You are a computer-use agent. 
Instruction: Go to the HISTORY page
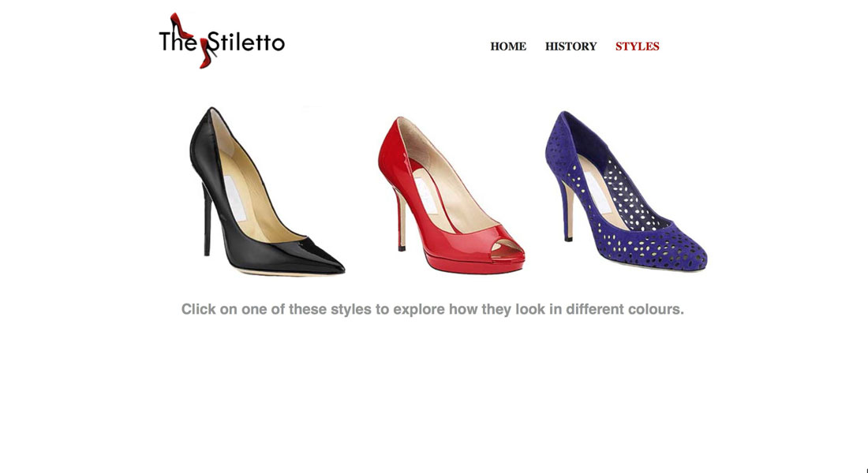point(571,47)
